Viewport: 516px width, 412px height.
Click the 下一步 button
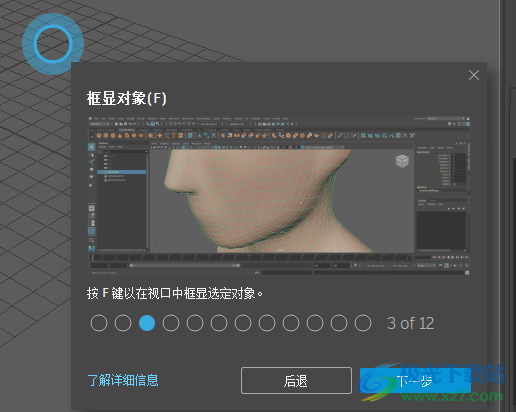(x=415, y=381)
